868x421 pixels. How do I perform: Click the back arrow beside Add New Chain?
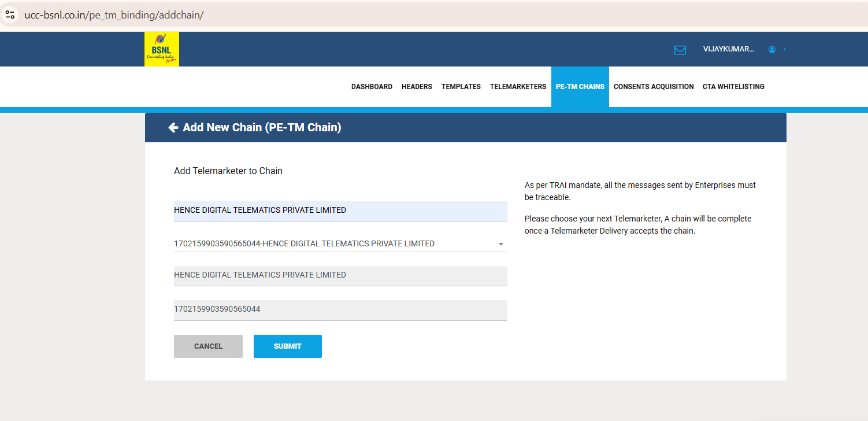(x=173, y=128)
